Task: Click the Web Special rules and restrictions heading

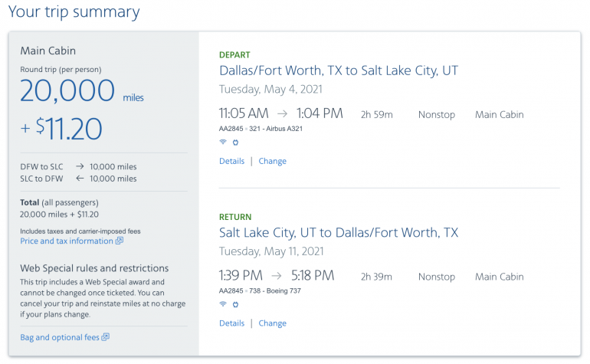Action: click(x=94, y=268)
